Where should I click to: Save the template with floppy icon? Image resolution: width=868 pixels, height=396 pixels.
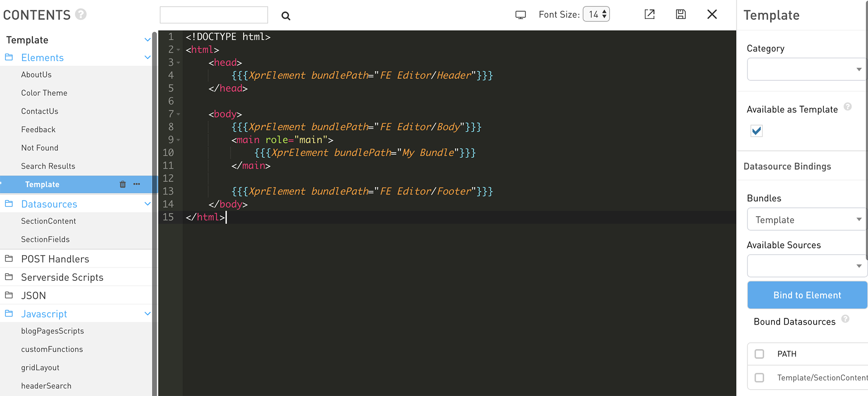[x=681, y=14]
